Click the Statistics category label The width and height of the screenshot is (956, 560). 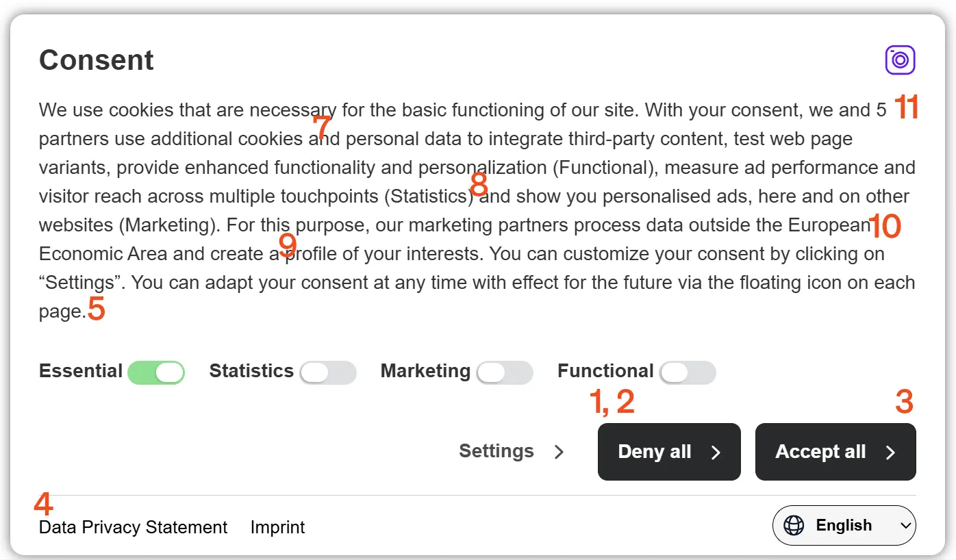pos(251,371)
